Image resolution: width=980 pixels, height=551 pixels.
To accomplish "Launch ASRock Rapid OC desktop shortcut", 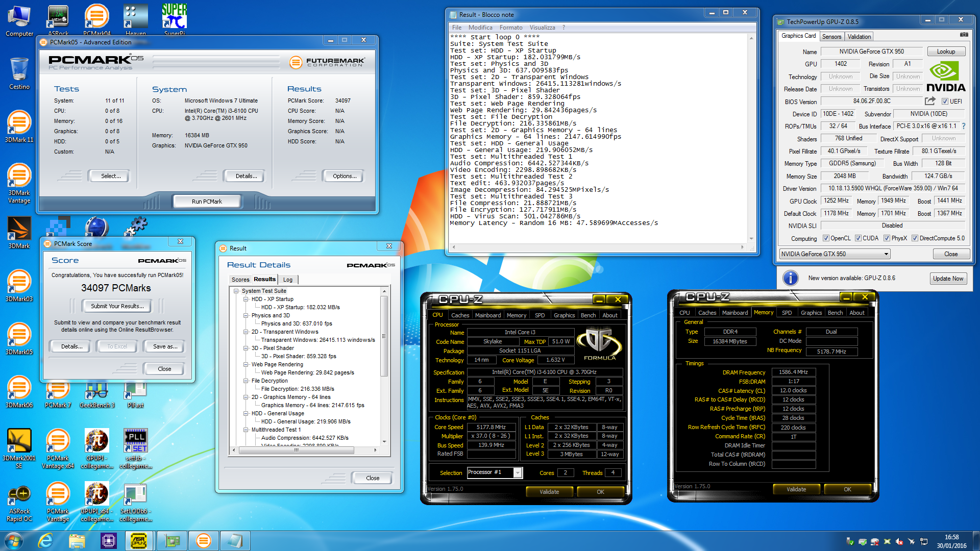I will [19, 502].
